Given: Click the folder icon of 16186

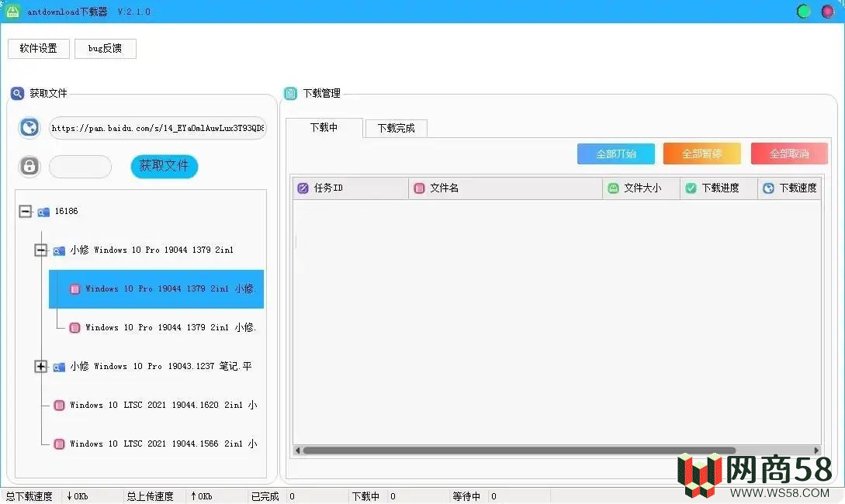Looking at the screenshot, I should pyautogui.click(x=43, y=212).
